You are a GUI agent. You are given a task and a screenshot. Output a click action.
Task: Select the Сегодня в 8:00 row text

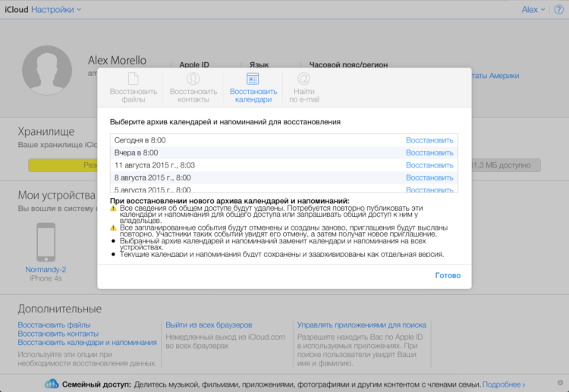[140, 140]
